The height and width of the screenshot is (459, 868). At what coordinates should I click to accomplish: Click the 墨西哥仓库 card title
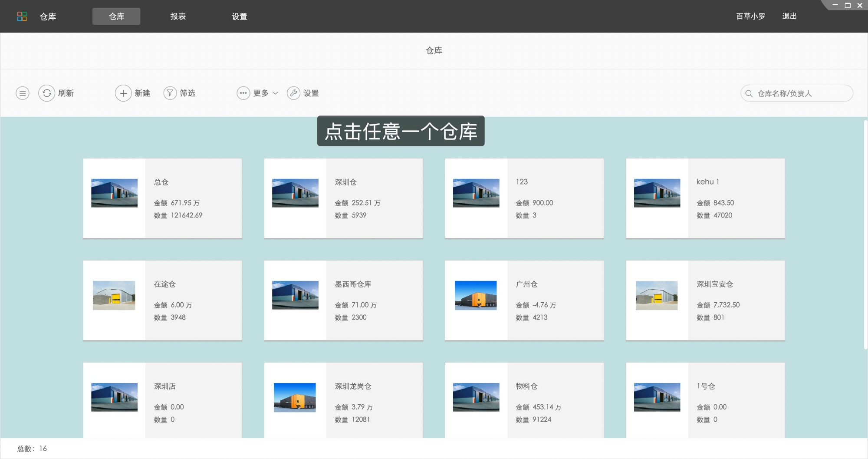tap(353, 284)
